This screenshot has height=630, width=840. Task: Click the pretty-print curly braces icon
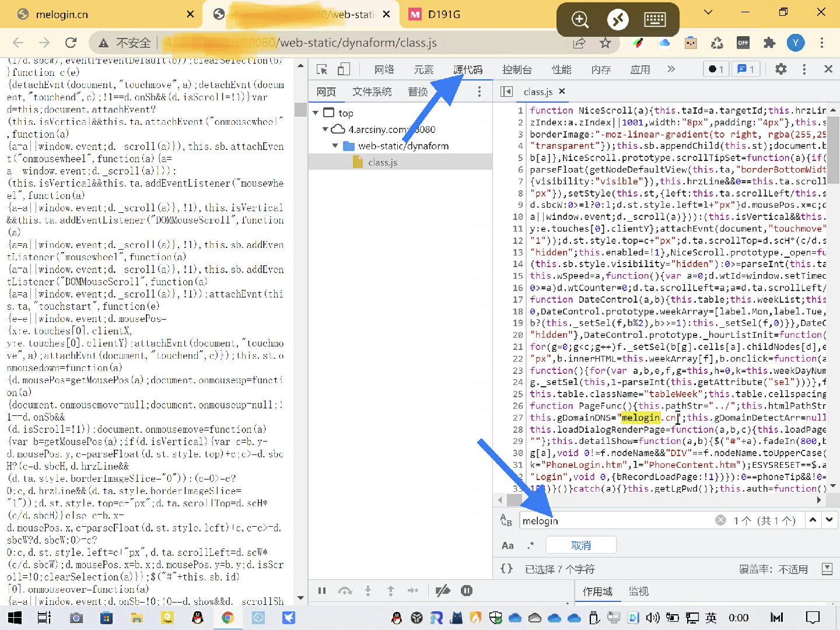pos(506,569)
